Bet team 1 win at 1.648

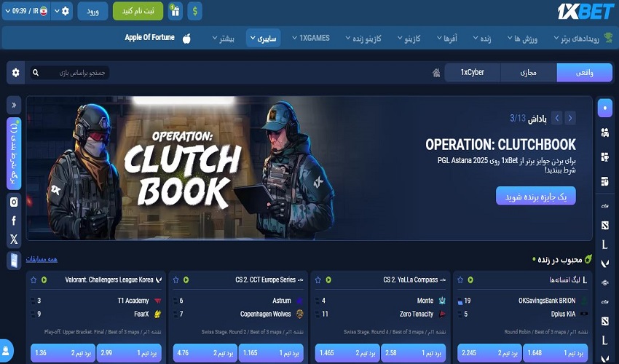(x=555, y=353)
